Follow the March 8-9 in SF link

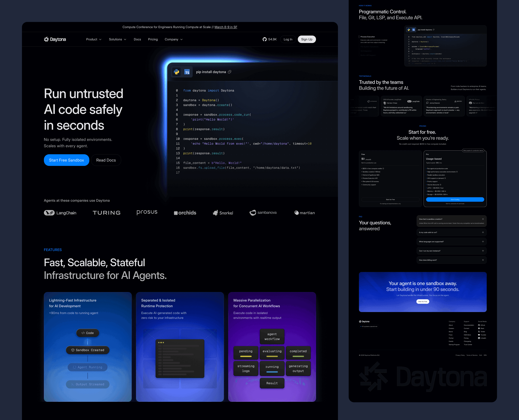click(x=226, y=27)
